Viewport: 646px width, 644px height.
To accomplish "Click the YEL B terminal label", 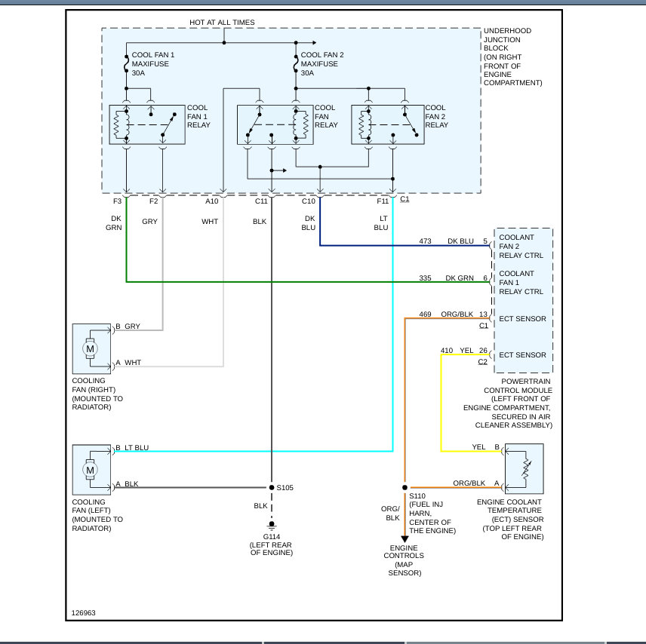I will click(x=485, y=446).
